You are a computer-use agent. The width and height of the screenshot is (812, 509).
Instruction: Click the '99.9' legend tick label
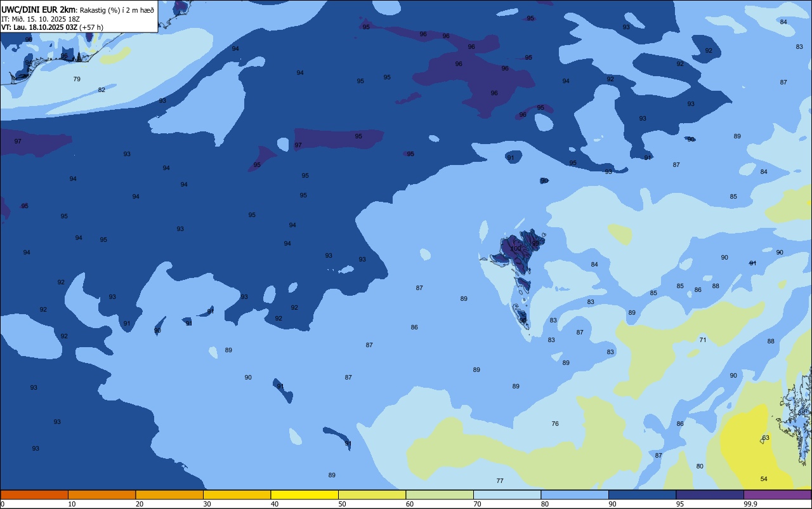click(x=751, y=504)
